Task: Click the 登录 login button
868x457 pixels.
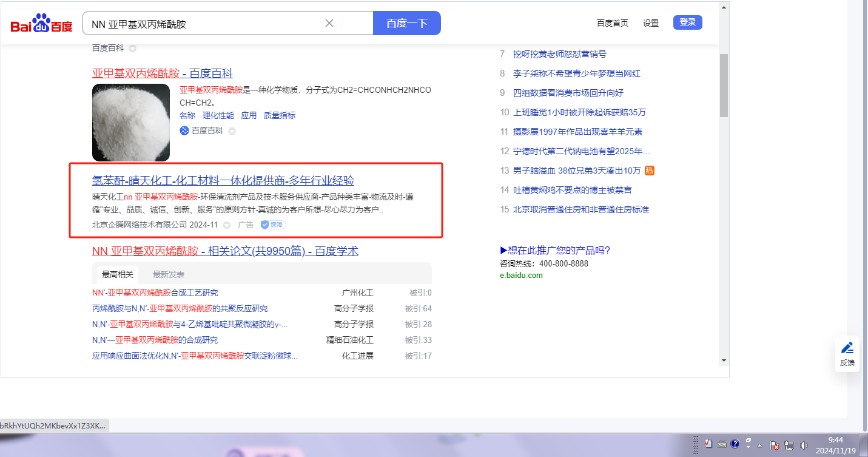Action: (687, 22)
